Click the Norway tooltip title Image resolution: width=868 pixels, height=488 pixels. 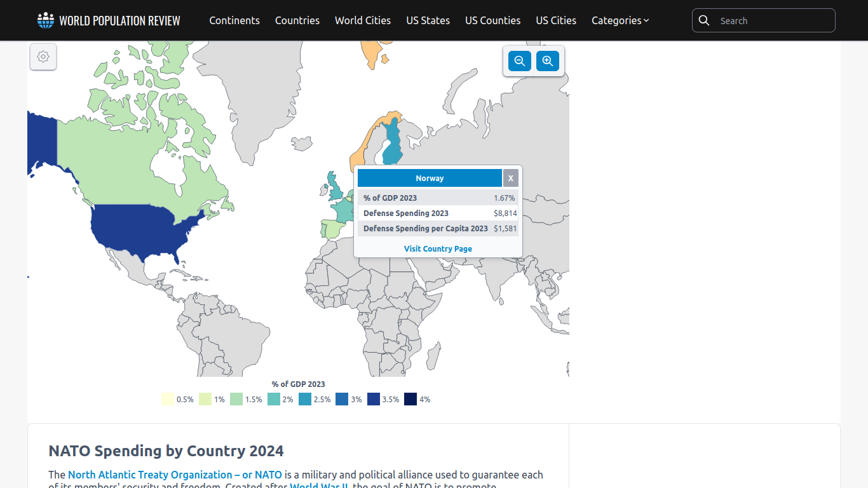click(x=430, y=178)
